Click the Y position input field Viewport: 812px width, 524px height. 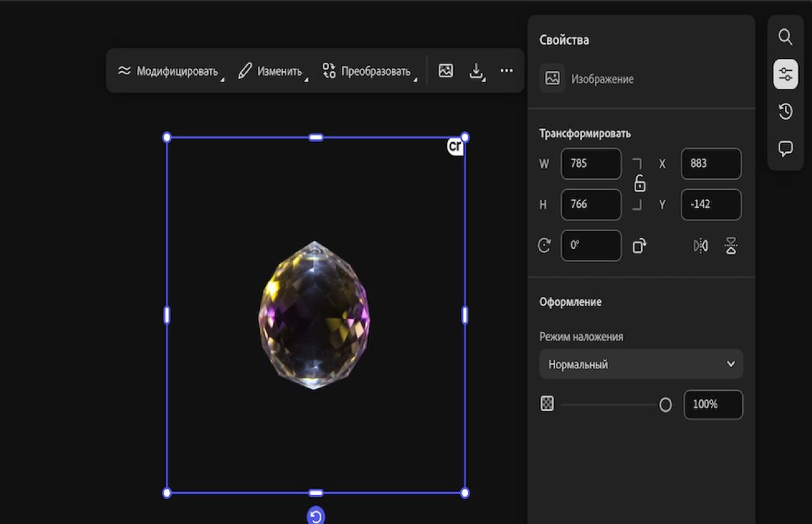711,205
